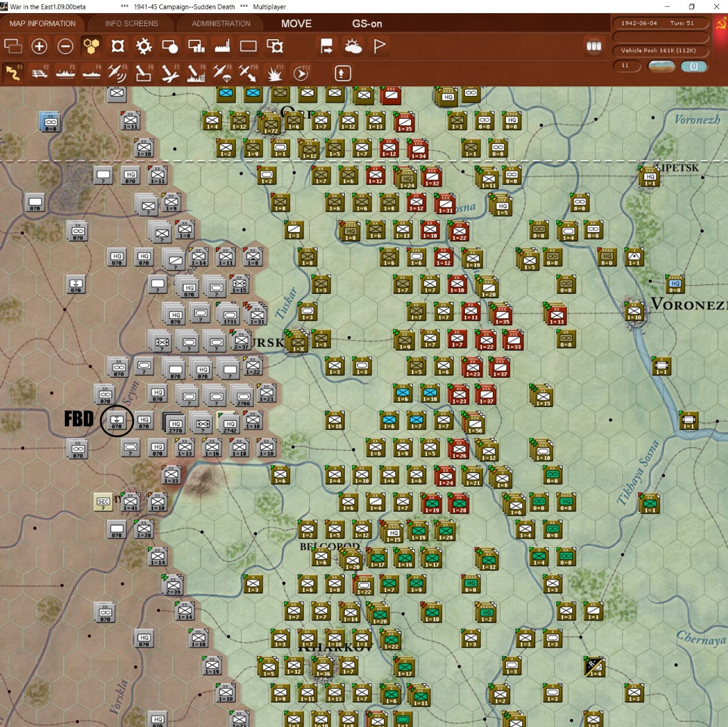This screenshot has width=728, height=727.
Task: Select the German infantry unit labeled 1=33
Action: pyautogui.click(x=171, y=475)
